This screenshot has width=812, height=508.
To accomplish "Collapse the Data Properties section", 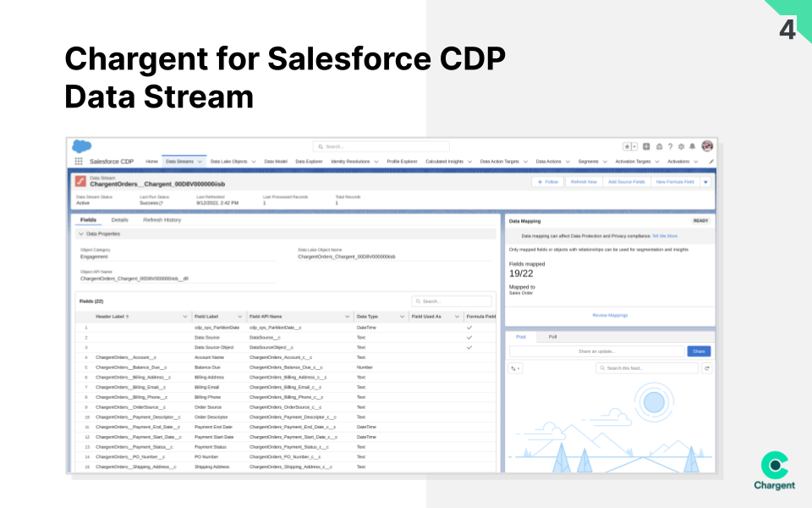I will click(81, 235).
